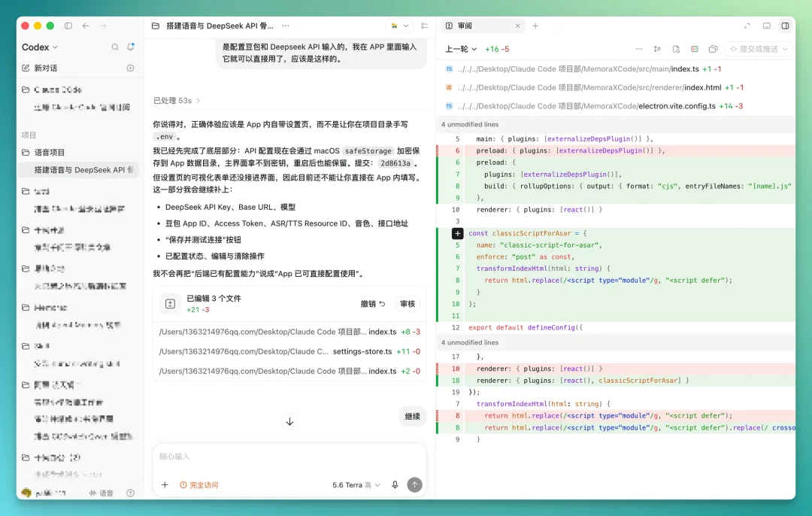Add an attachment with the plus icon
Viewport: 812px width, 516px height.
(x=165, y=485)
